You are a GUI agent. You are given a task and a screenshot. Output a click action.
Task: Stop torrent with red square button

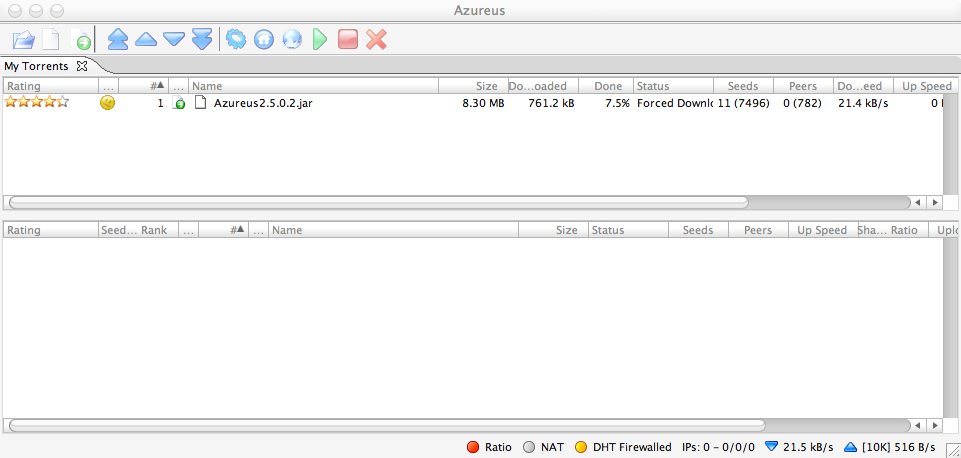(x=347, y=40)
